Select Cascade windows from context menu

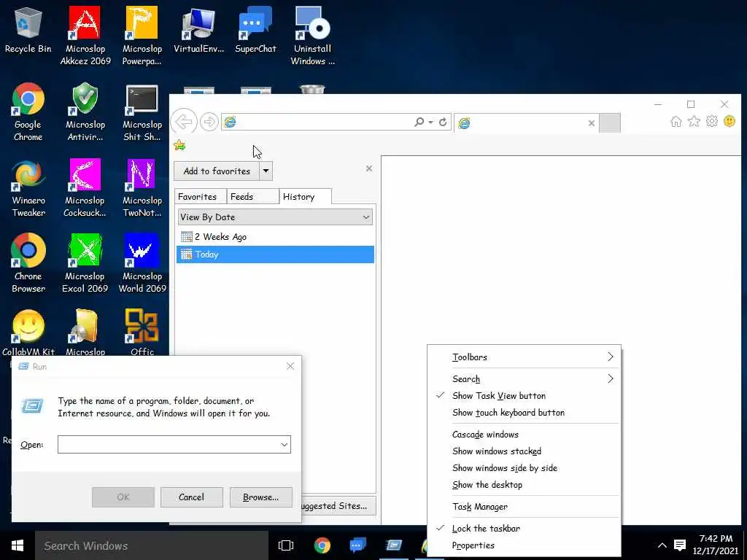pos(524,435)
